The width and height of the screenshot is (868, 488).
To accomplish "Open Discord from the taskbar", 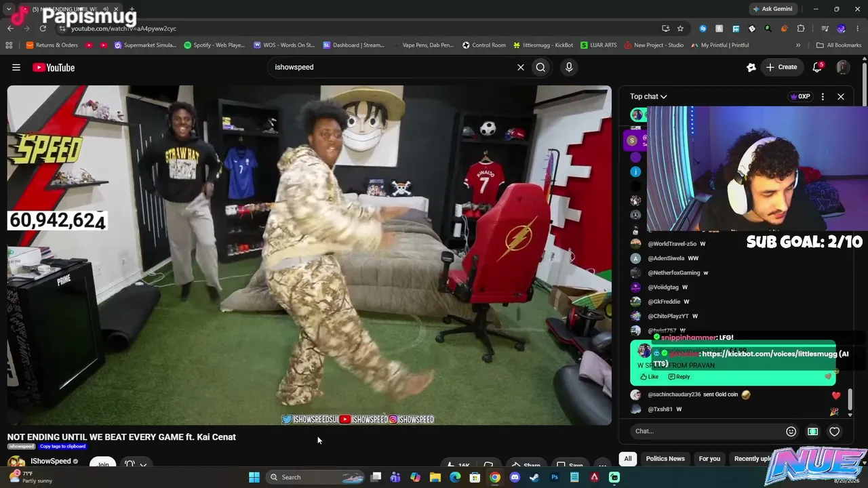I will coord(515,477).
